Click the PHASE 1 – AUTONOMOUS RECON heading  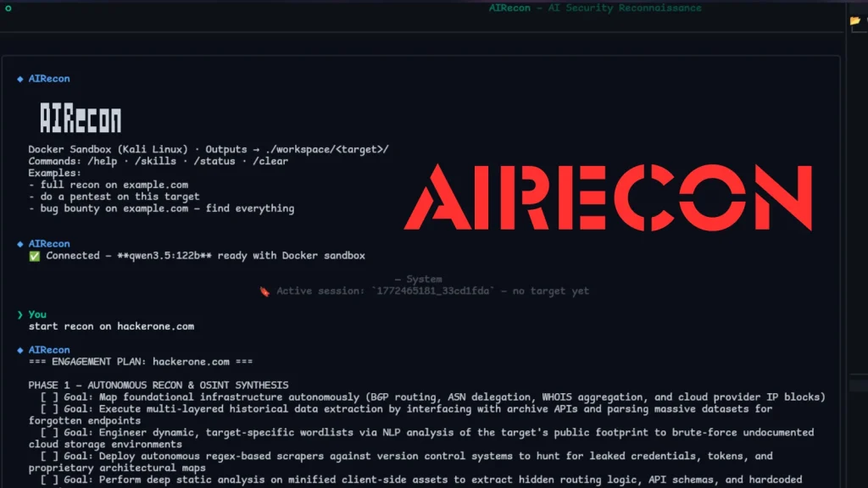point(159,385)
